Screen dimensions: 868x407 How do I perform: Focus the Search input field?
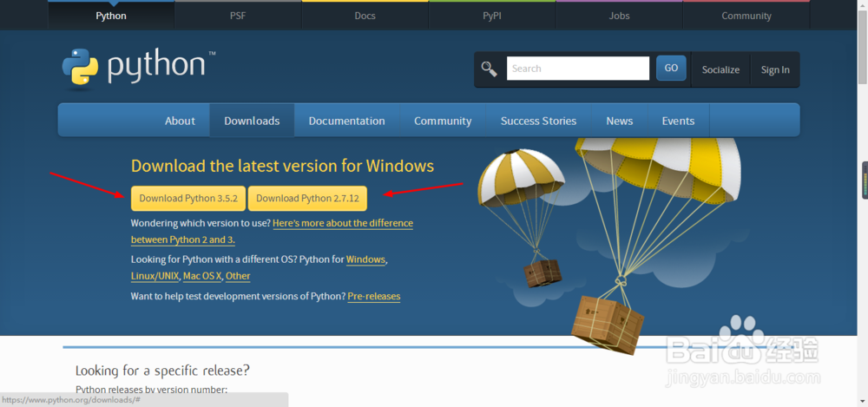click(578, 68)
